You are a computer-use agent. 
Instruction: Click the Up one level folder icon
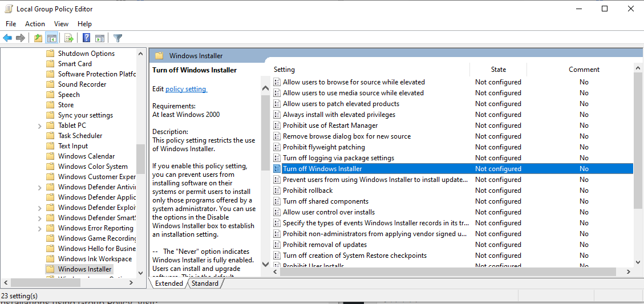pos(38,38)
